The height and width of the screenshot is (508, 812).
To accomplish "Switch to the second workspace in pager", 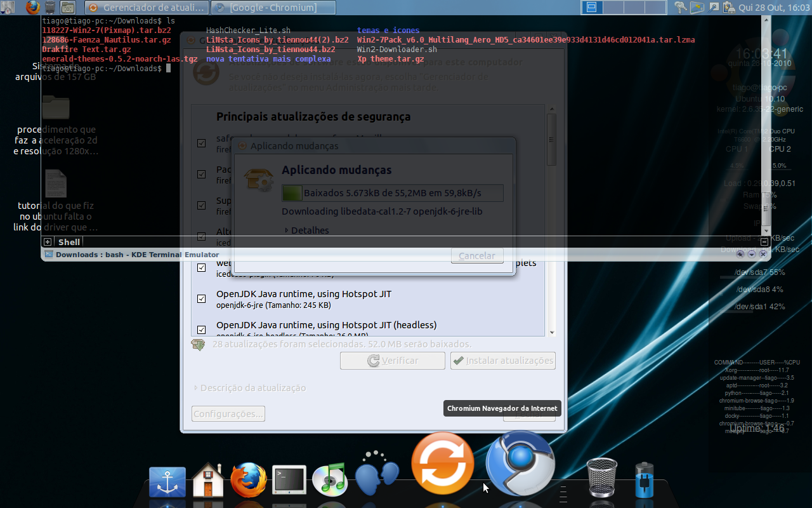I will click(x=613, y=8).
